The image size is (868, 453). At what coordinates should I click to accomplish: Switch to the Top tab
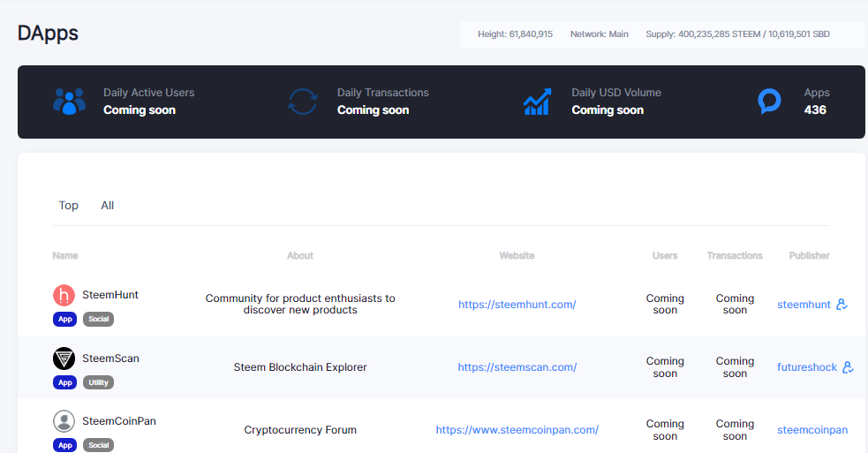tap(69, 206)
